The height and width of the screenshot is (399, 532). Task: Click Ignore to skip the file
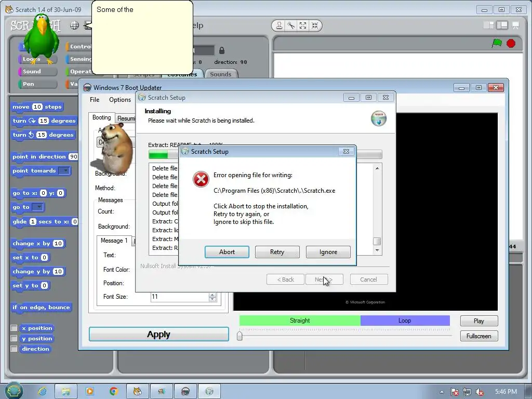click(328, 252)
